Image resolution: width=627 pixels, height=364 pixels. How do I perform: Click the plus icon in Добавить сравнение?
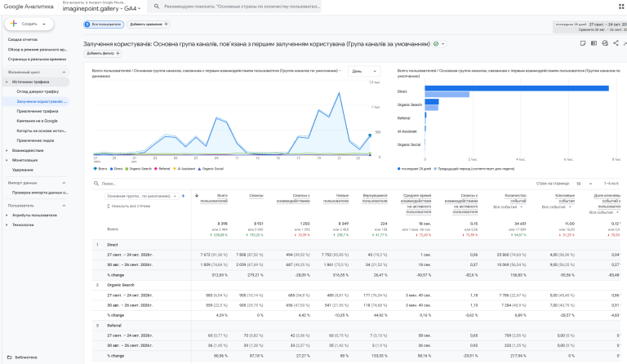click(x=167, y=24)
